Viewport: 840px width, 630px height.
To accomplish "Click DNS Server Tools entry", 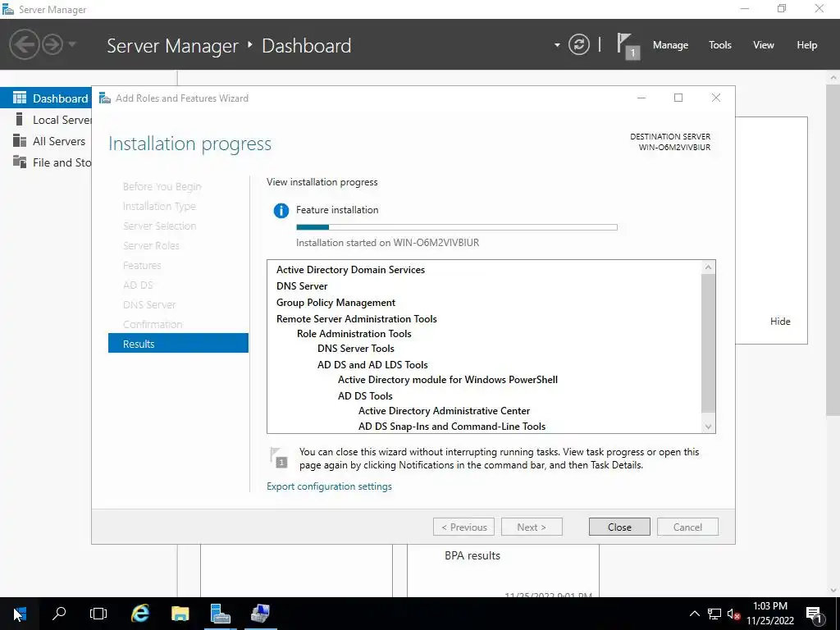I will tap(356, 348).
